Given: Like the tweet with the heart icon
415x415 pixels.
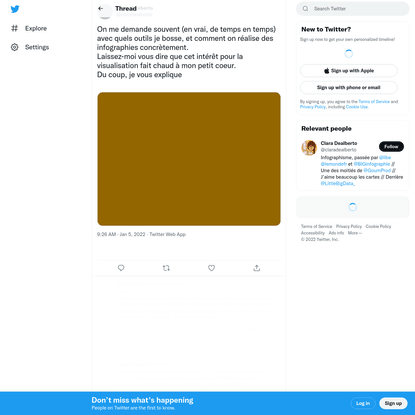Looking at the screenshot, I should point(211,268).
